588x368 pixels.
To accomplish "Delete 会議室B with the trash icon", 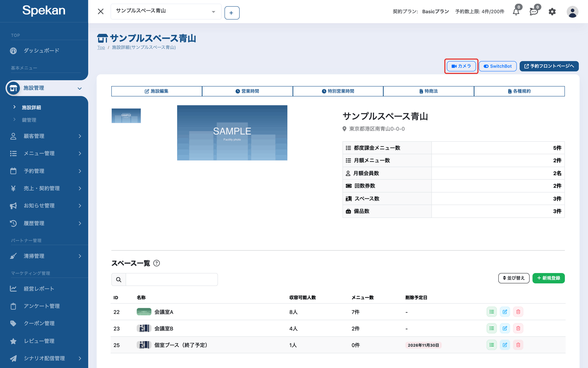I will 518,328.
